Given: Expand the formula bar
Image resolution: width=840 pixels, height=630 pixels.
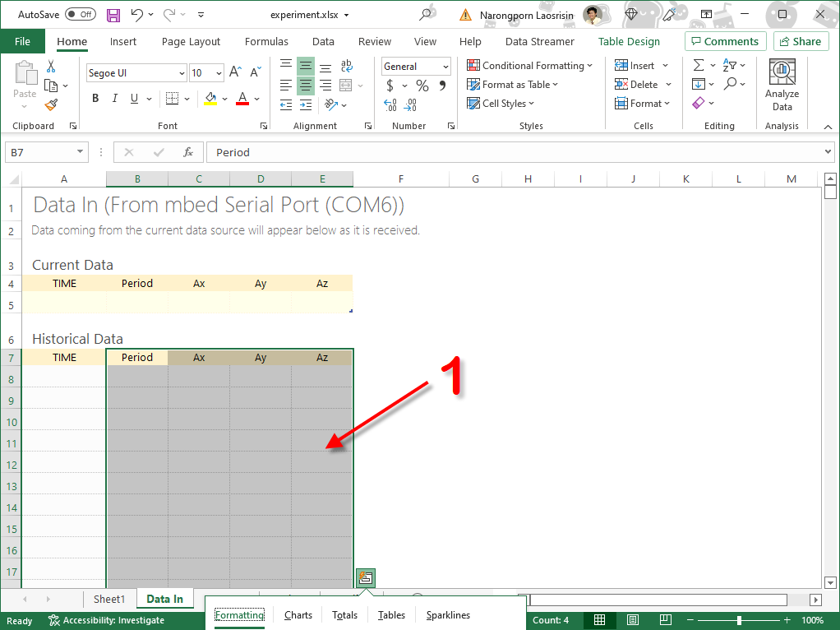Looking at the screenshot, I should click(x=828, y=151).
